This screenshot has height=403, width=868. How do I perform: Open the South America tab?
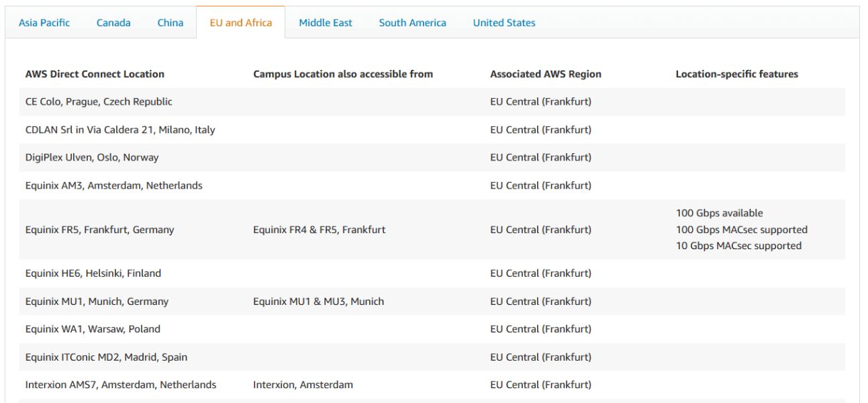click(x=413, y=22)
